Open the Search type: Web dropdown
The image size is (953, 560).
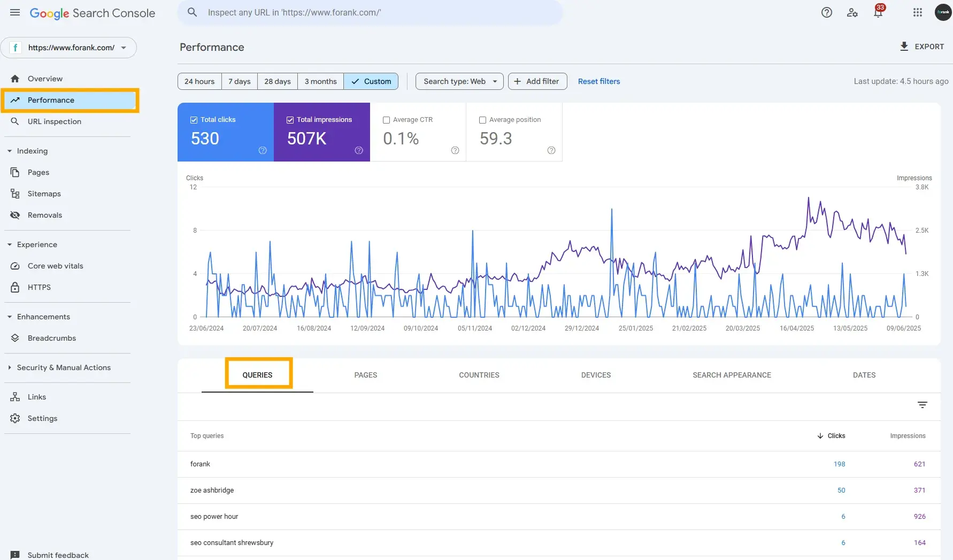459,81
